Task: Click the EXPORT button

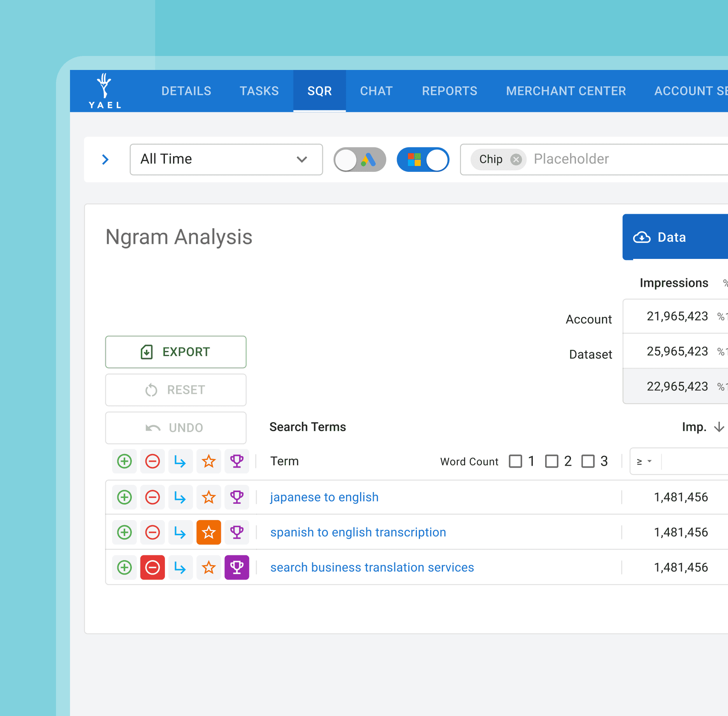Action: 176,352
